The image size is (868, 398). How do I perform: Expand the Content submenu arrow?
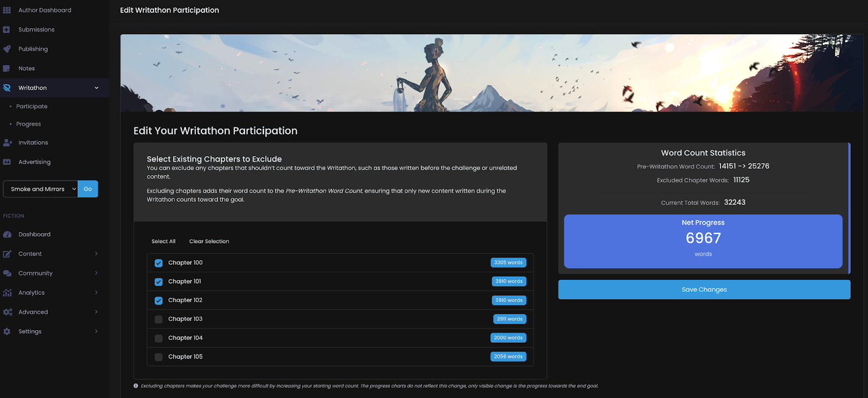pyautogui.click(x=96, y=254)
